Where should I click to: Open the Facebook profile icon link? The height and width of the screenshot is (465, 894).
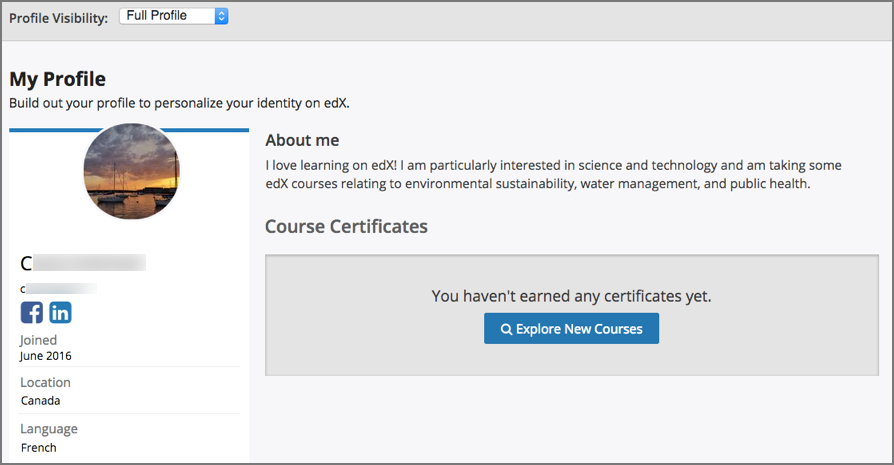coord(32,313)
